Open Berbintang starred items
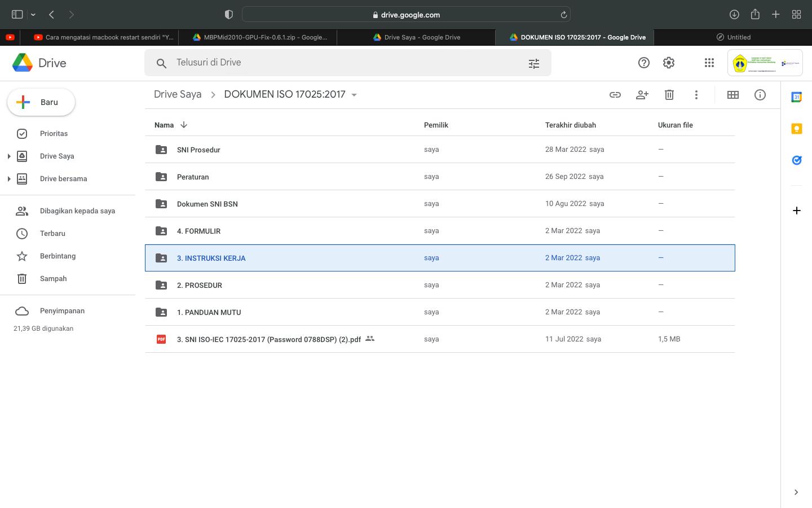 58,256
